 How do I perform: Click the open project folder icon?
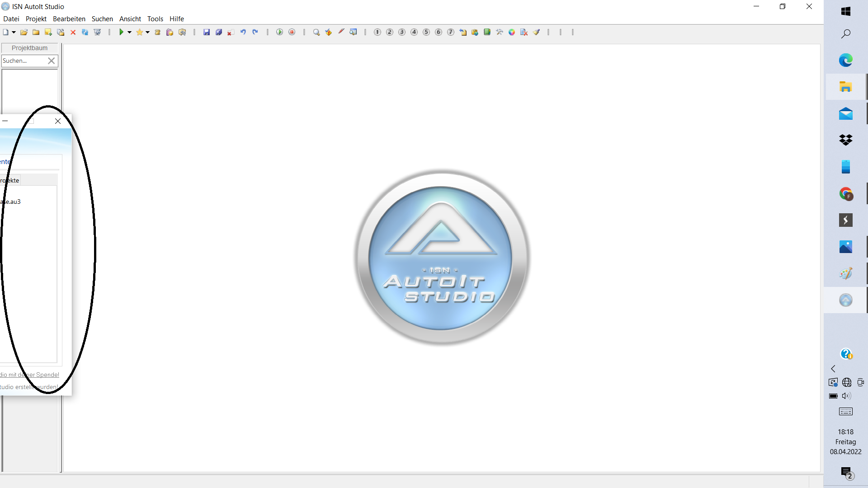tap(24, 32)
